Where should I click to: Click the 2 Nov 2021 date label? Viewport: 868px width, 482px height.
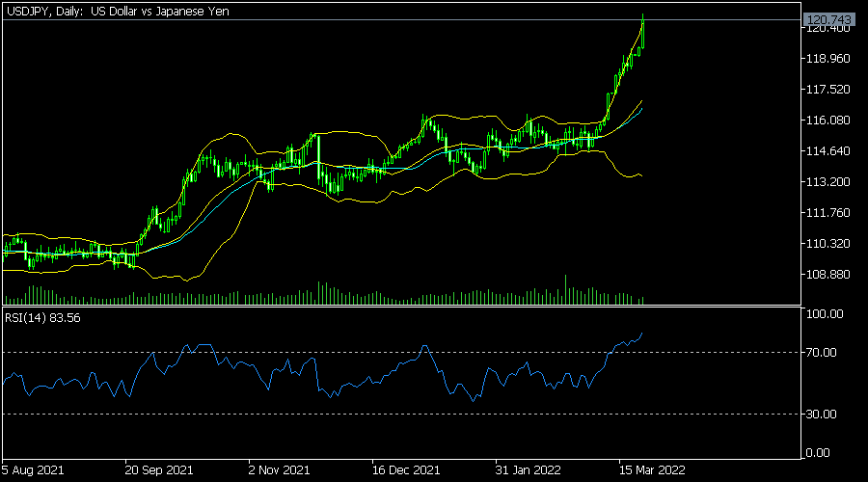coord(279,470)
